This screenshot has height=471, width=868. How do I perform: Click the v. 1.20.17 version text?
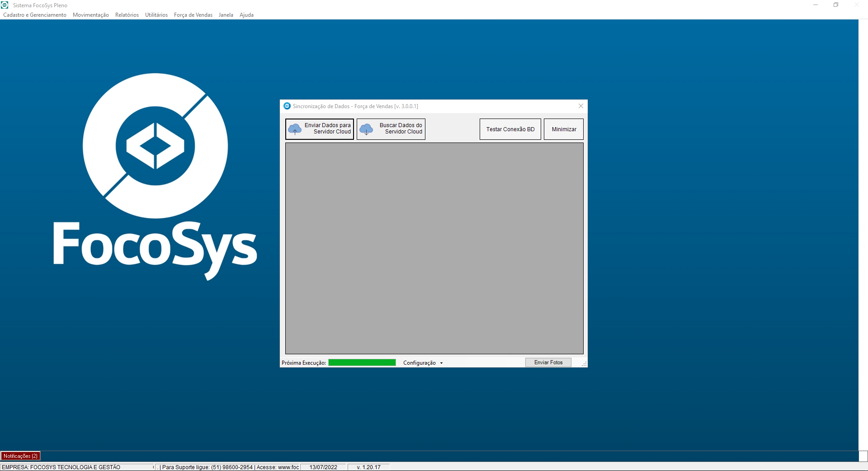coord(368,467)
